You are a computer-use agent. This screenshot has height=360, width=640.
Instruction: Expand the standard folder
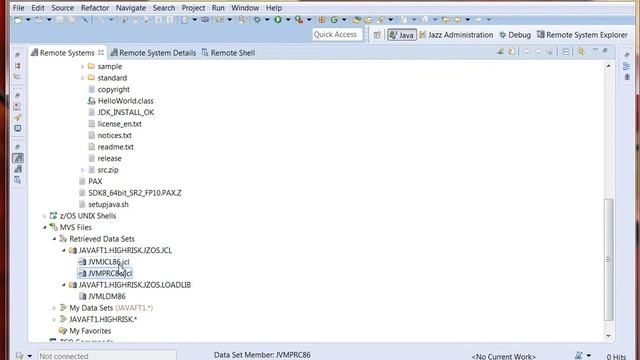[82, 78]
